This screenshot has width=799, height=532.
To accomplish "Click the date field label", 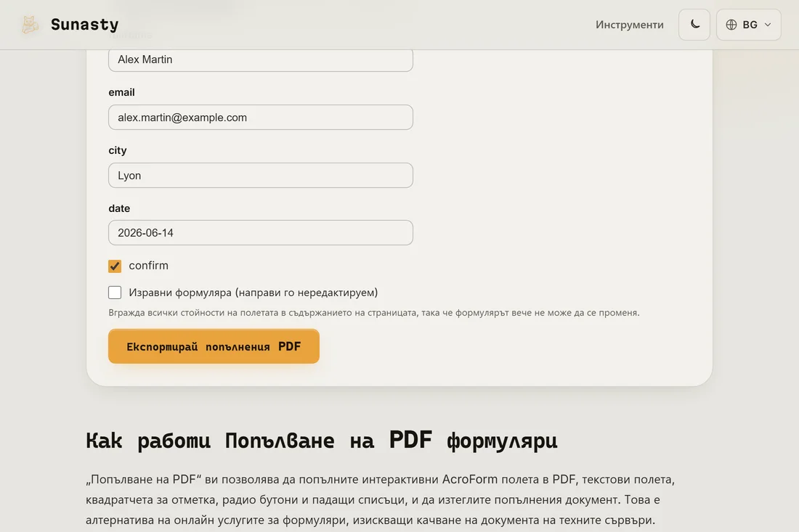I will (x=119, y=208).
